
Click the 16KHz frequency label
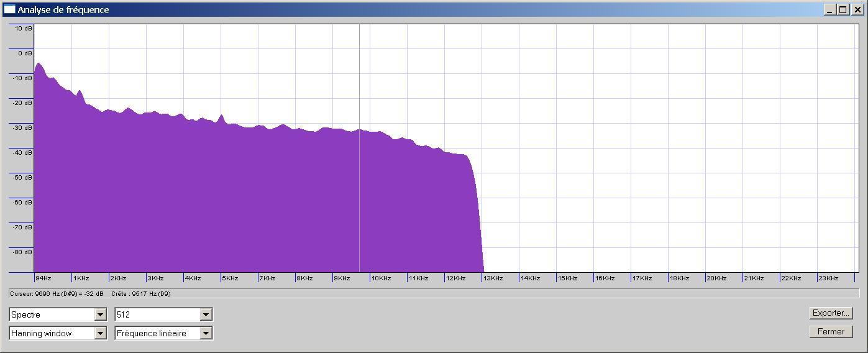[605, 278]
